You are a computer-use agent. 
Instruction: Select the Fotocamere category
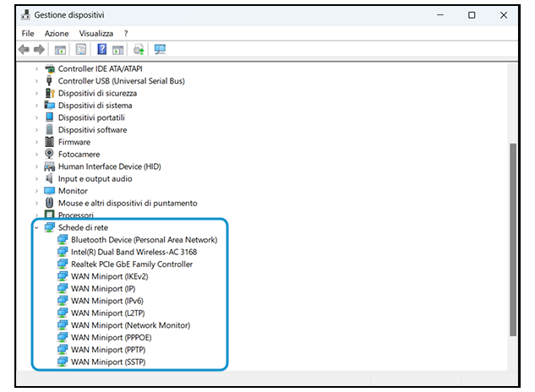coord(79,155)
